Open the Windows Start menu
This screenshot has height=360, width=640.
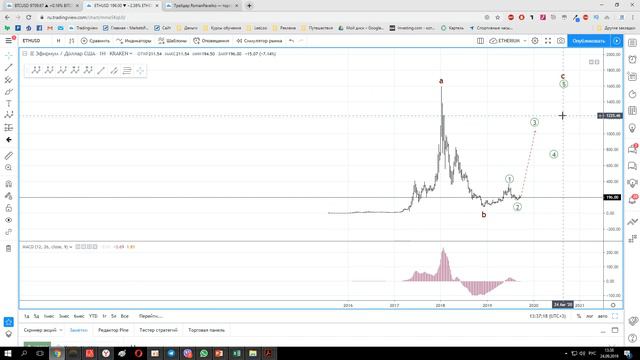tap(7, 353)
